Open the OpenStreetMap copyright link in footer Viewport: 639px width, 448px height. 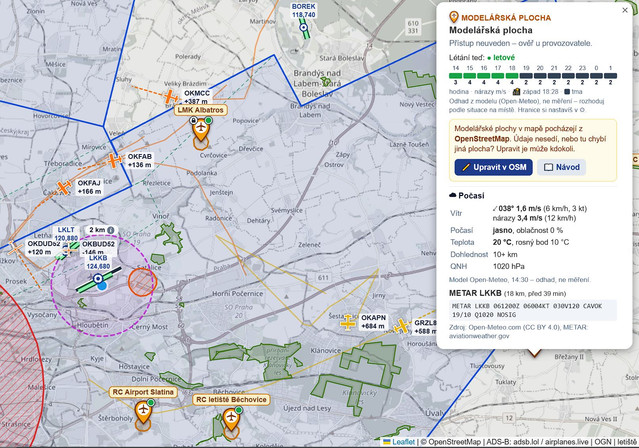tap(455, 442)
